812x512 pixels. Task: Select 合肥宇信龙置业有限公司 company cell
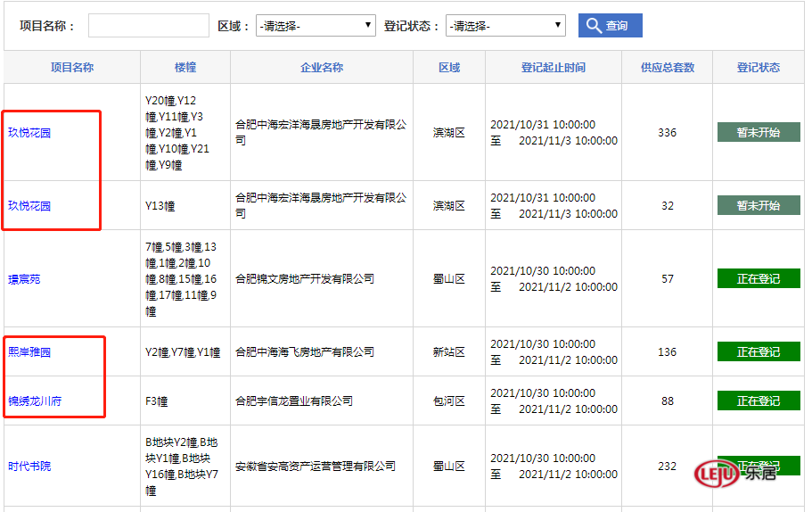tap(322, 401)
